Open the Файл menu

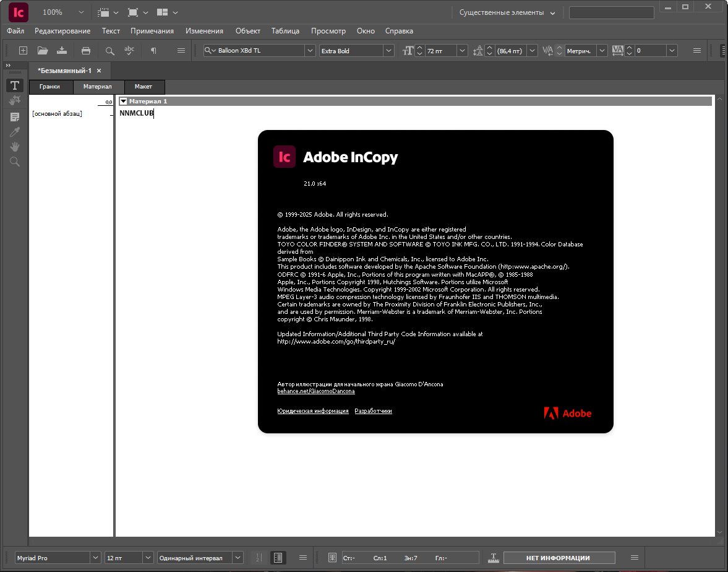[15, 31]
